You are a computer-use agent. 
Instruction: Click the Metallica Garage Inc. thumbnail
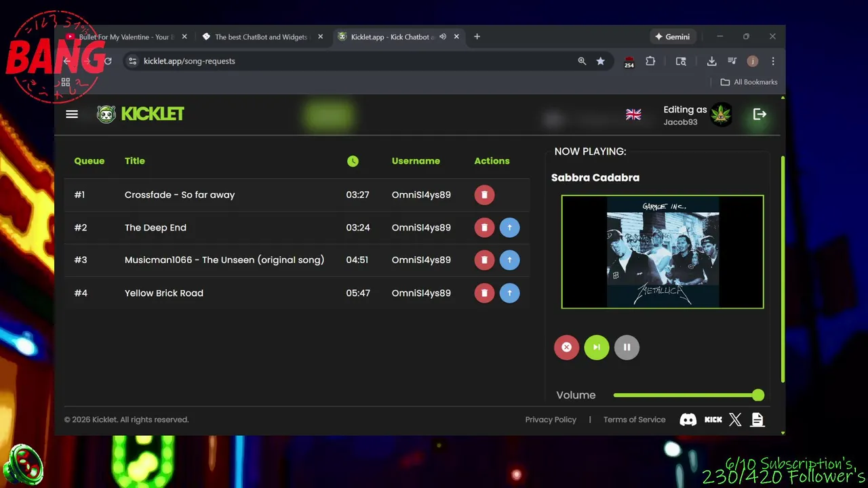tap(663, 252)
